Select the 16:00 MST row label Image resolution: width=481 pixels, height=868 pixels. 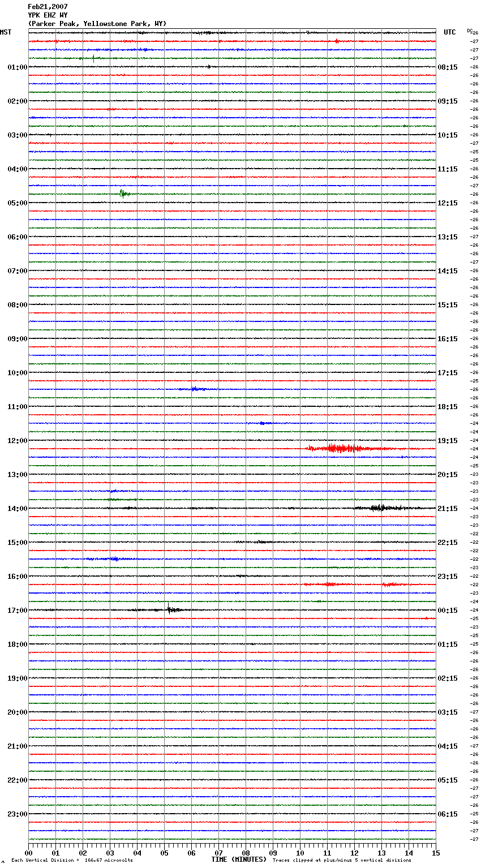pos(17,577)
